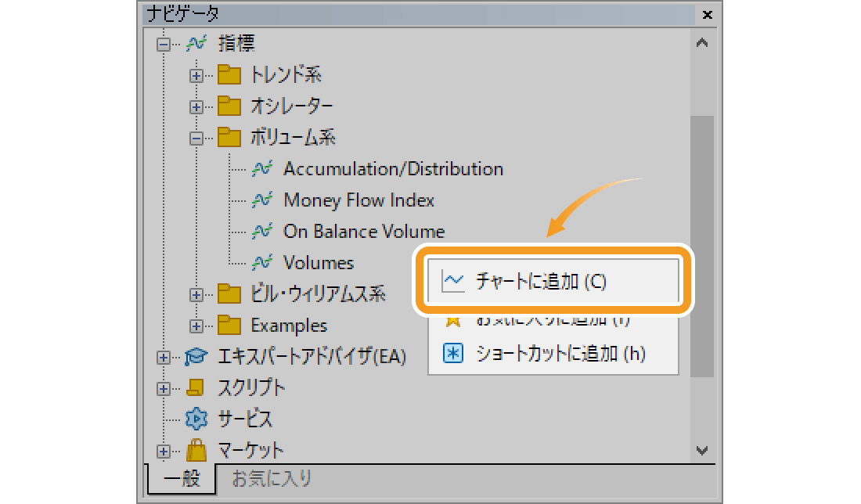The width and height of the screenshot is (861, 504).
Task: Click the Accumulation/Distribution indicator icon
Action: (262, 168)
